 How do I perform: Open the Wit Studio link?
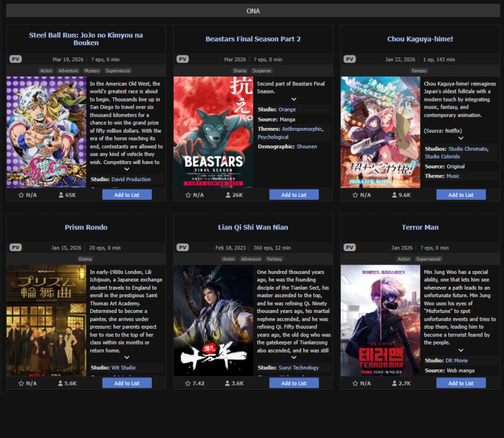tap(123, 368)
